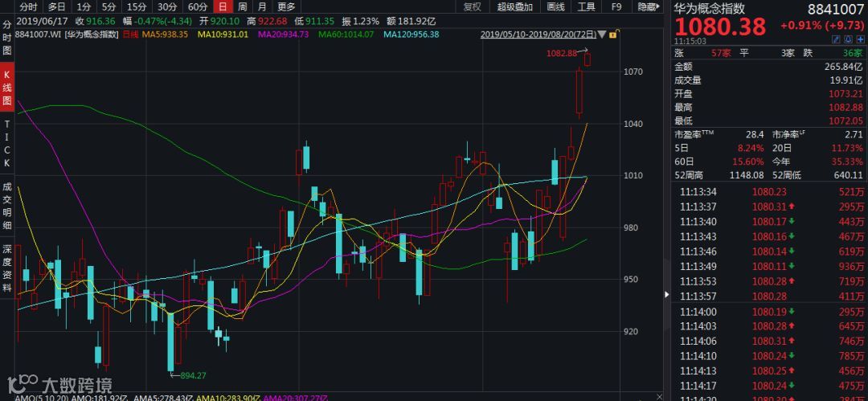Click the MA20:934.73 indicator label
Screen dimensions: 868x401
click(284, 35)
